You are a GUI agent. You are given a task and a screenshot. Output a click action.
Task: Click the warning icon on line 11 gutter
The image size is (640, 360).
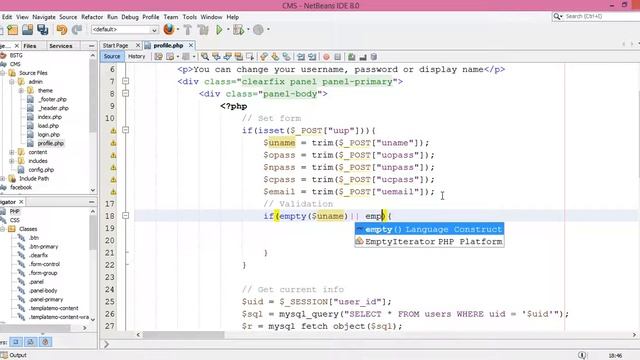point(113,131)
